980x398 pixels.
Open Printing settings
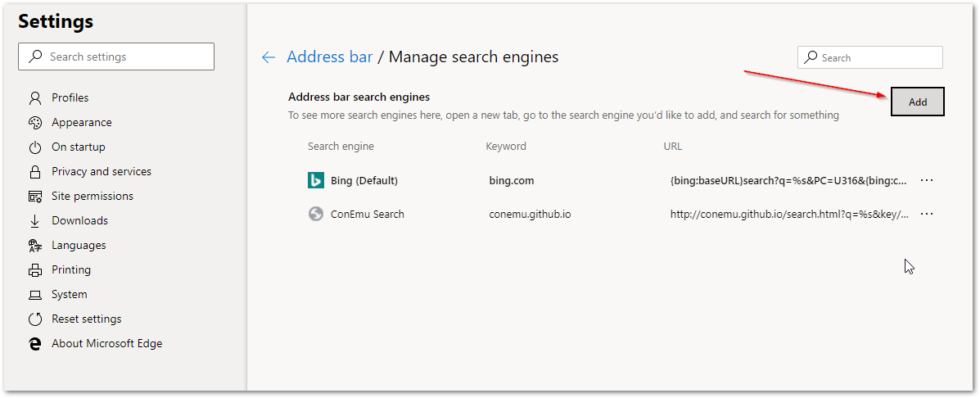[71, 270]
